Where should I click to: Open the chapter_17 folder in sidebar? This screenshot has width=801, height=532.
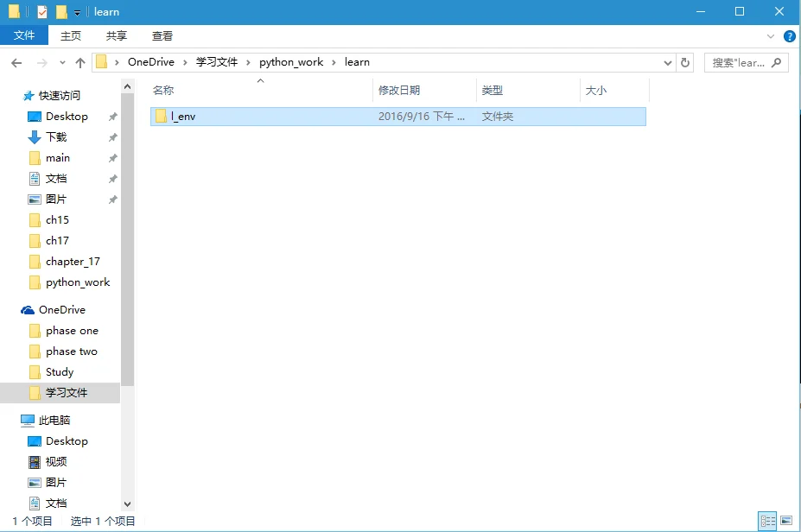[x=73, y=262]
